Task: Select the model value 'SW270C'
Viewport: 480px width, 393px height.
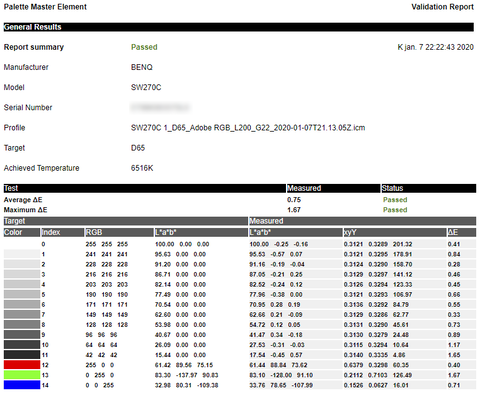Action: click(x=146, y=87)
